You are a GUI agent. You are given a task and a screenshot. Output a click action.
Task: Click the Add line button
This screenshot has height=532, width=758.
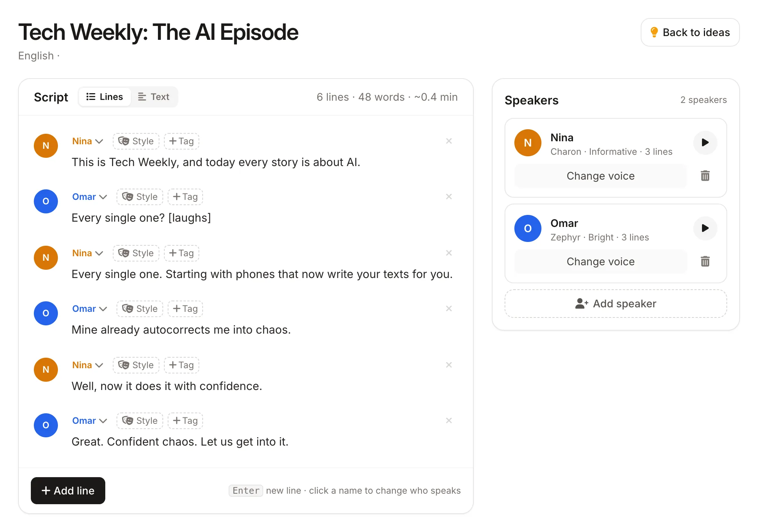tap(68, 491)
